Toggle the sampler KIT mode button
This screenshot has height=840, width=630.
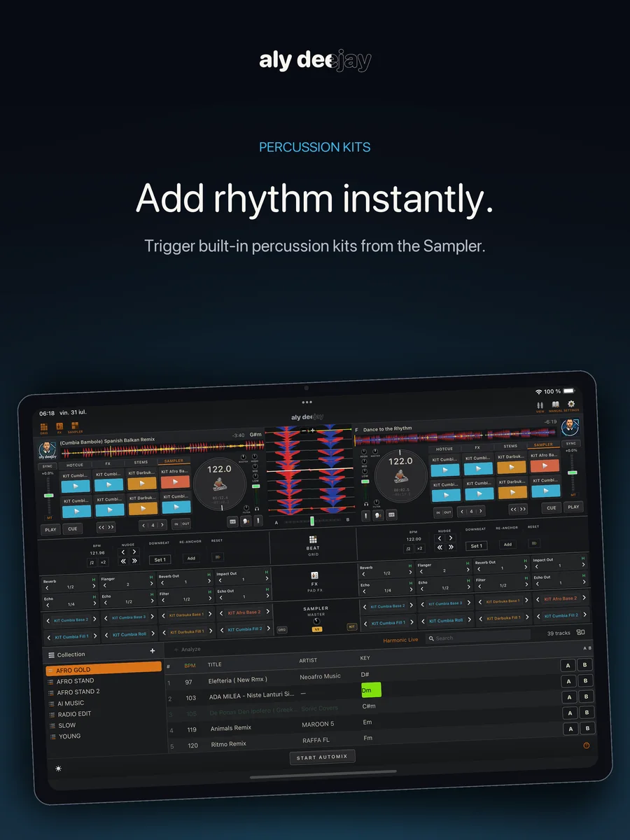352,626
